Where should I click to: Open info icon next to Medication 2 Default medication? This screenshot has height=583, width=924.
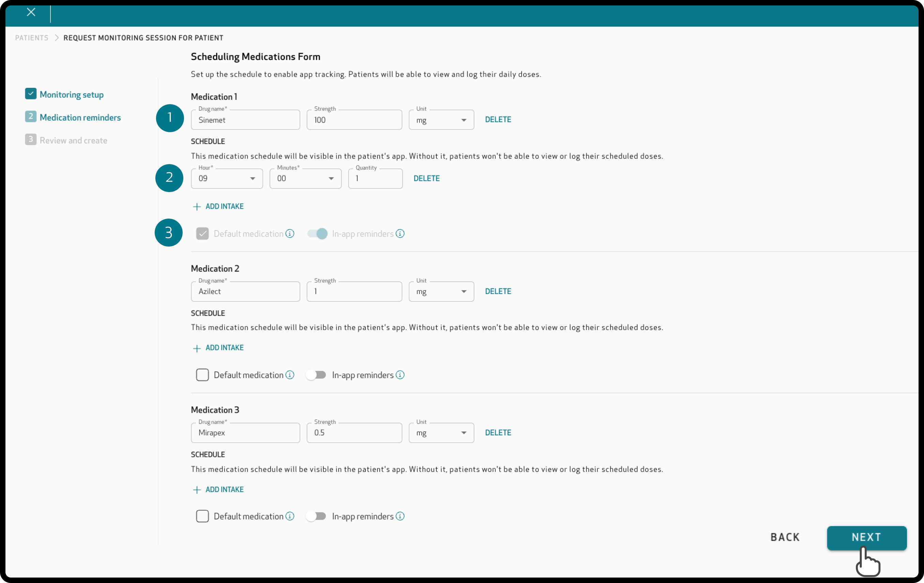coord(290,375)
